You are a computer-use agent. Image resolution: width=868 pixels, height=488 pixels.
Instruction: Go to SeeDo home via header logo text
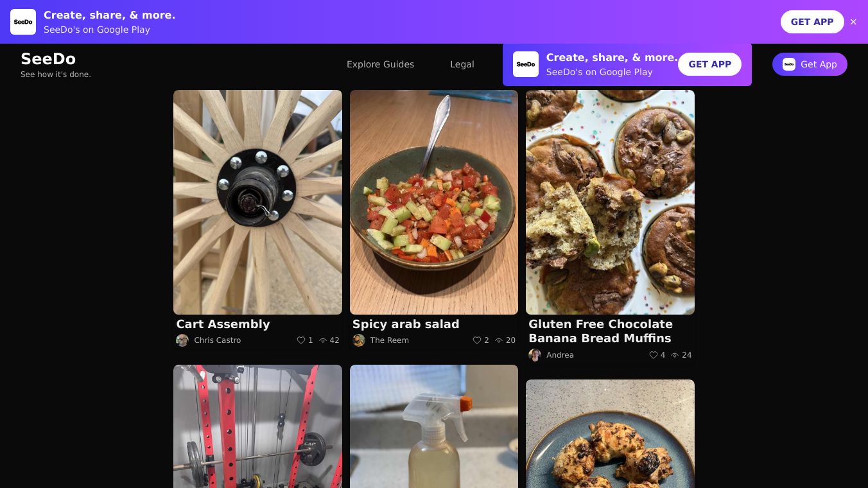[48, 59]
